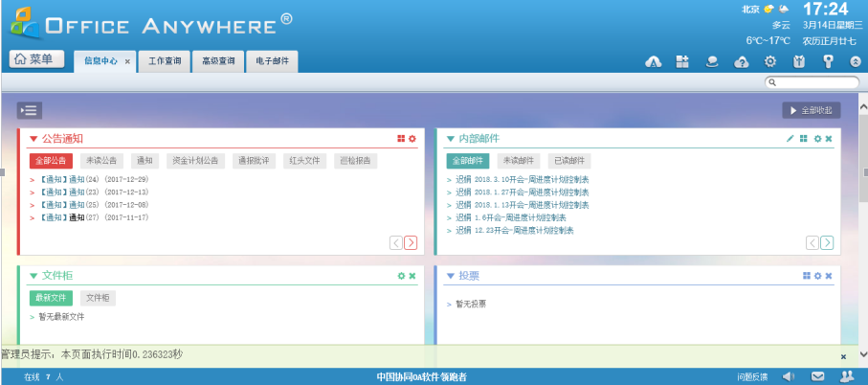This screenshot has width=868, height=385.
Task: Click the 全部收起 button
Action: point(812,110)
